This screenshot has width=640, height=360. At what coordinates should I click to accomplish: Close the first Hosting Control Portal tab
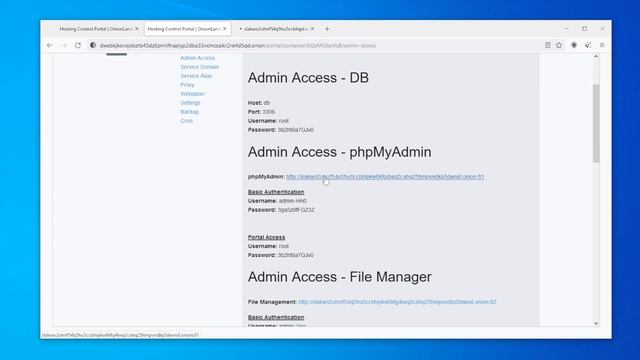click(x=136, y=29)
